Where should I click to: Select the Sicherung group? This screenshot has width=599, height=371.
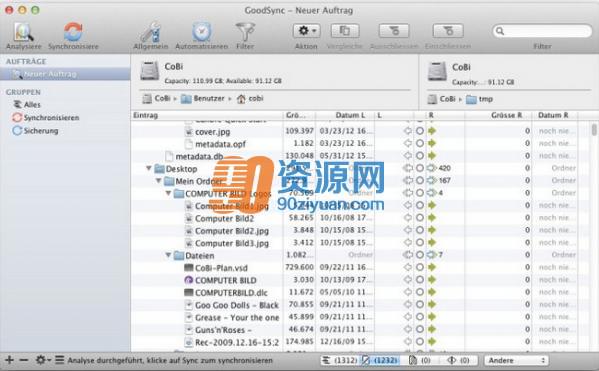[41, 131]
